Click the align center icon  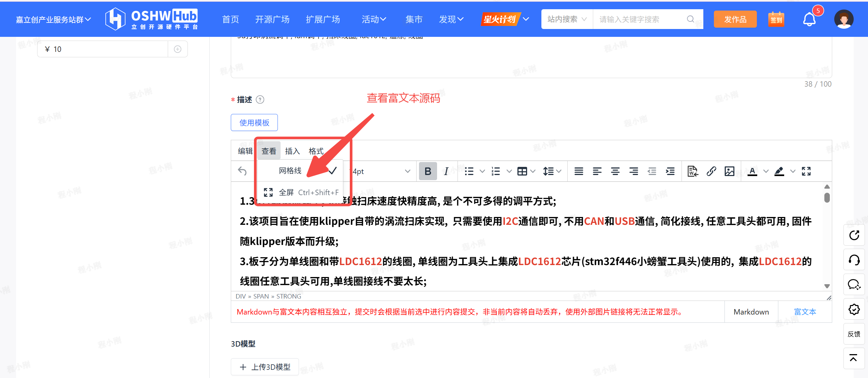click(615, 171)
